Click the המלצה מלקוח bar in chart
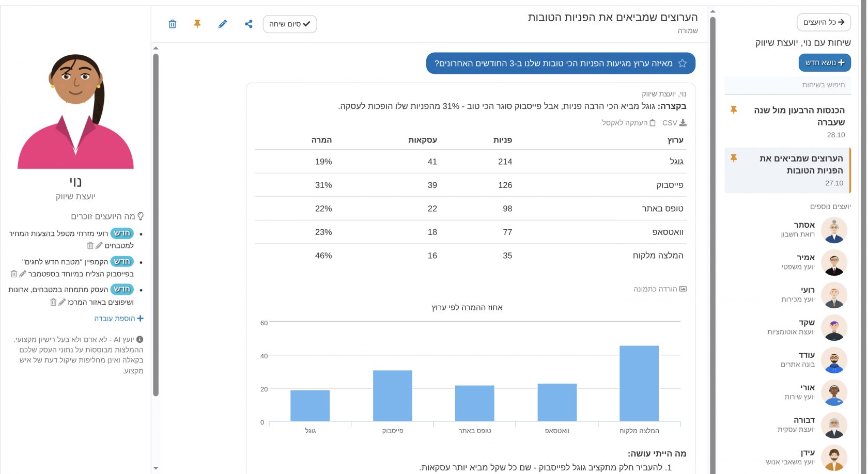The height and width of the screenshot is (474, 868). pyautogui.click(x=639, y=383)
